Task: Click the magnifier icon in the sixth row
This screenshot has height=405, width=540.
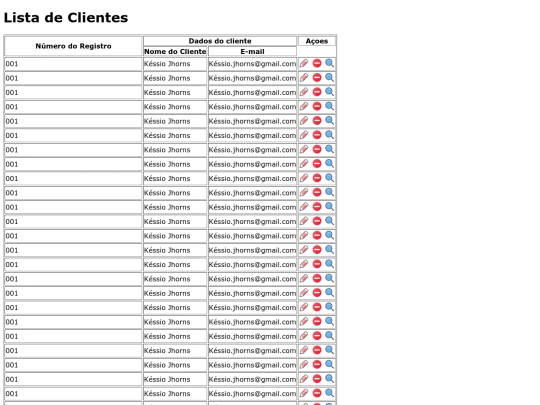Action: point(329,135)
